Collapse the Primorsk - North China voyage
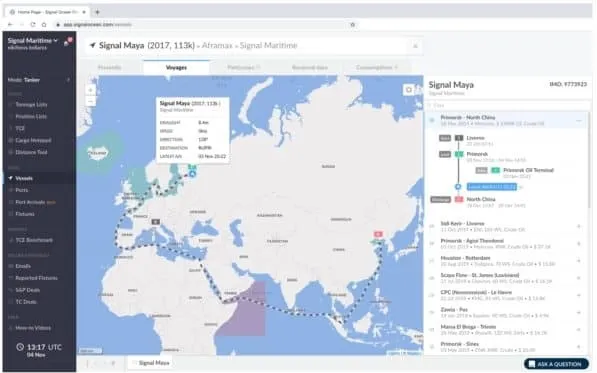 [579, 121]
